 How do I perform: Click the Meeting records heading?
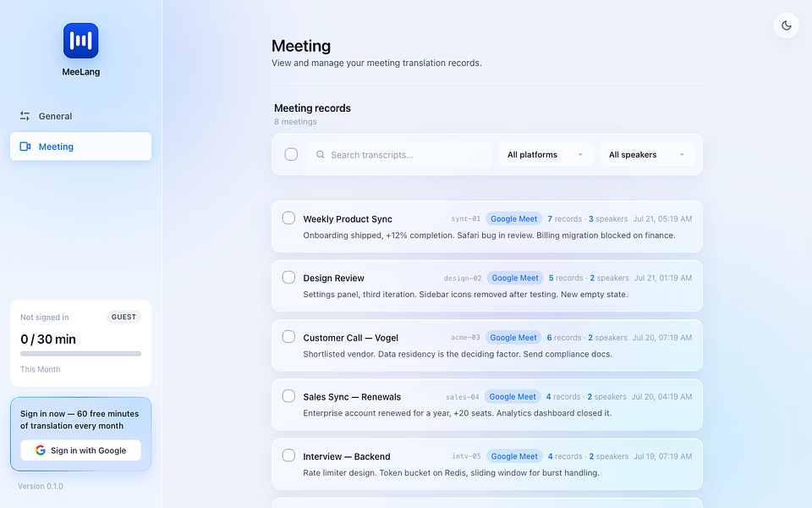pos(312,108)
